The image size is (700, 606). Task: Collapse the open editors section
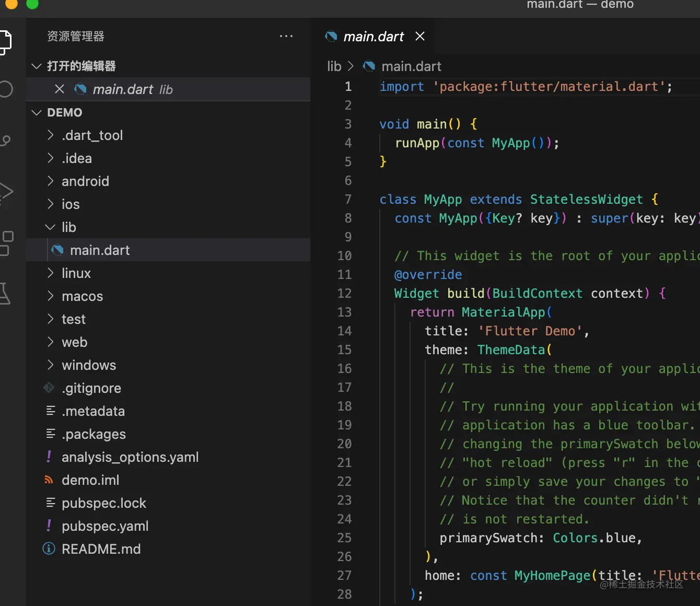pyautogui.click(x=37, y=66)
